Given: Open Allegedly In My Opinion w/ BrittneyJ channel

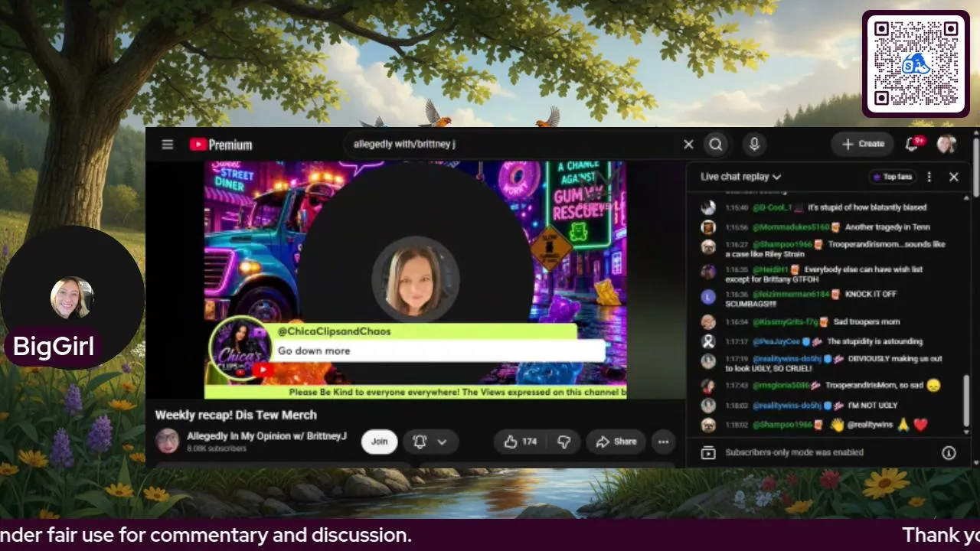Looking at the screenshot, I should [267, 436].
